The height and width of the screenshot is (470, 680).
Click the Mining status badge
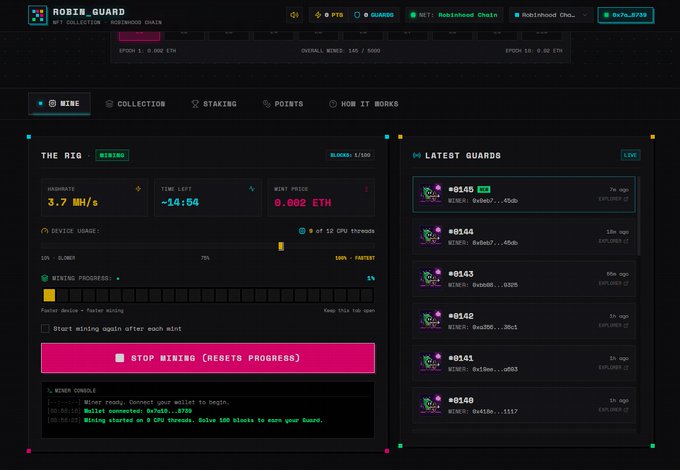[x=112, y=155]
